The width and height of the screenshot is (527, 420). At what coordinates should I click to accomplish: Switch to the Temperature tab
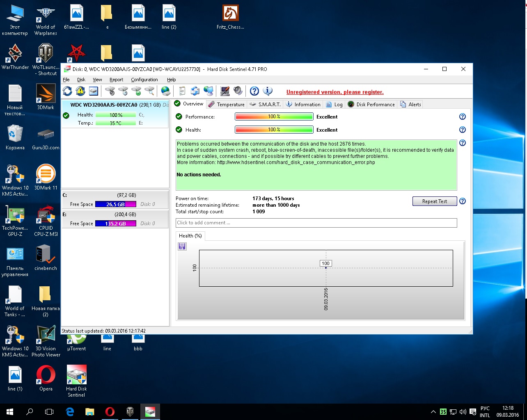pyautogui.click(x=227, y=104)
